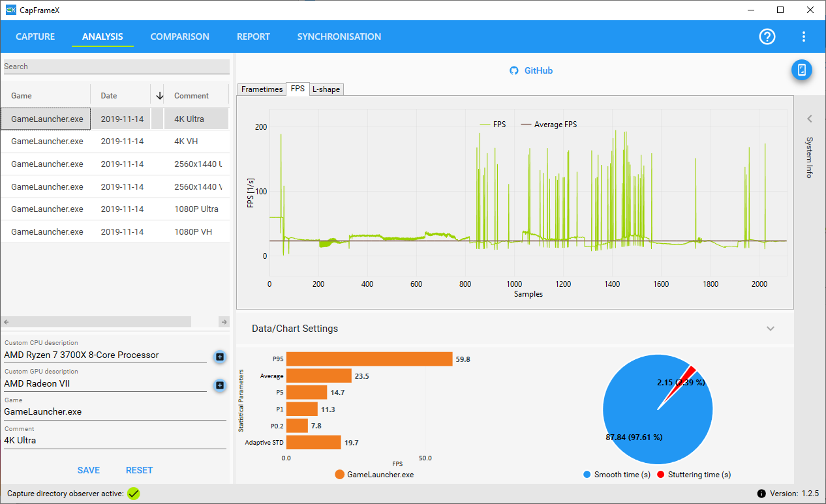826x504 pixels.
Task: Click the green capture observer checkmark
Action: [134, 494]
